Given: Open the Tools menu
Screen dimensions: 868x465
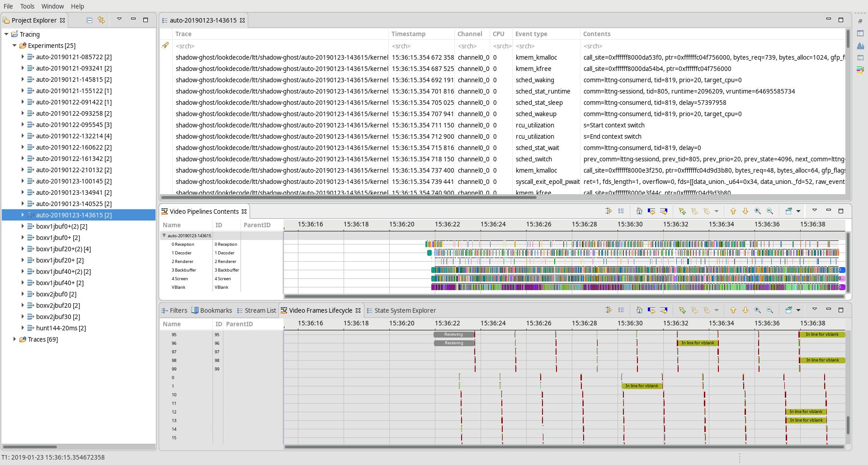Looking at the screenshot, I should click(x=27, y=6).
